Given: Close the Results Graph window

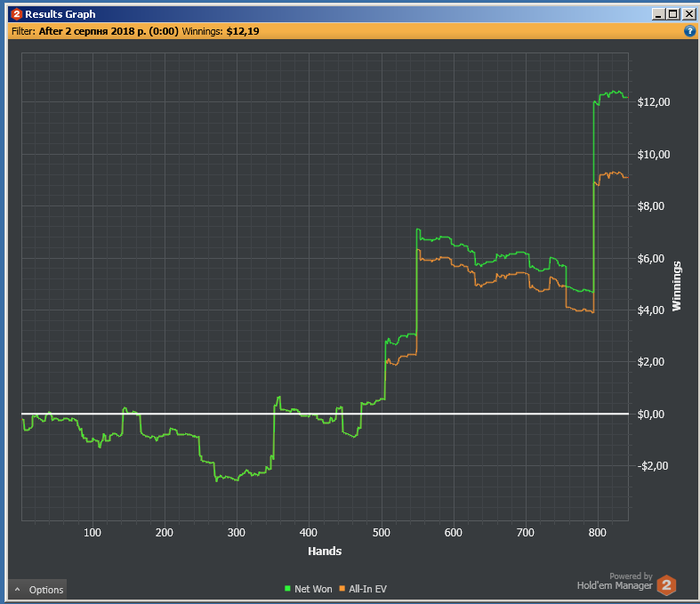Looking at the screenshot, I should click(689, 14).
